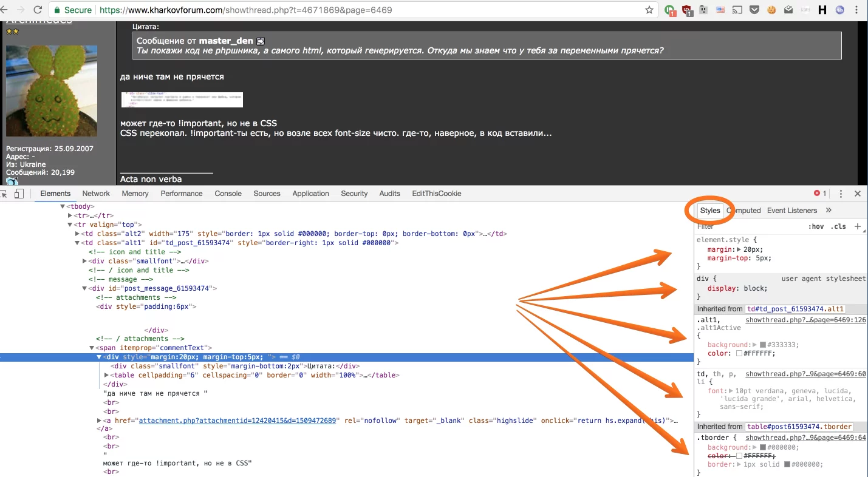Save the page with the Pocket extension
This screenshot has width=868, height=477.
754,10
